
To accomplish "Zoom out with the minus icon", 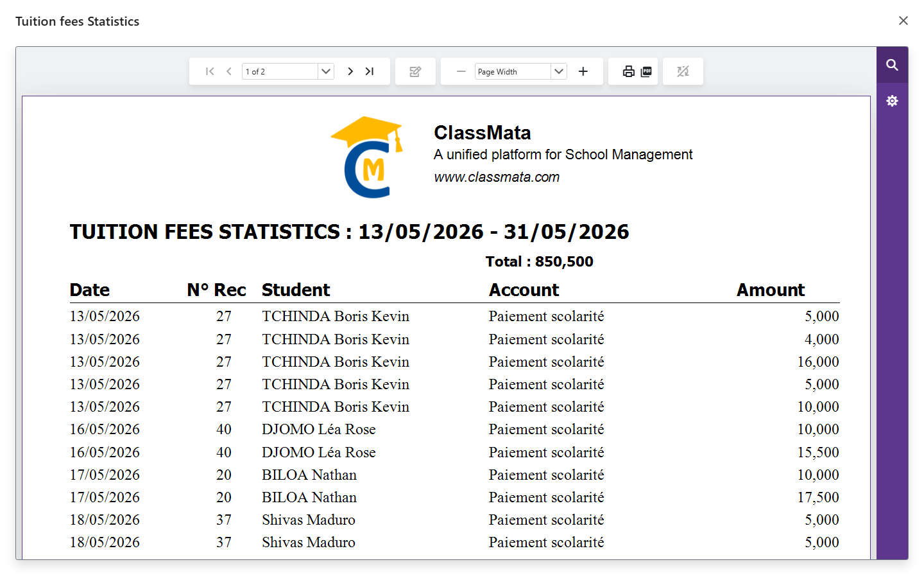I will point(461,71).
